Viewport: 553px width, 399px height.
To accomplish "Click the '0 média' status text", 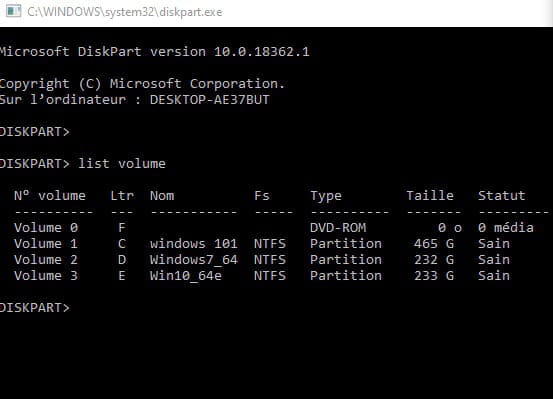I will point(506,228).
